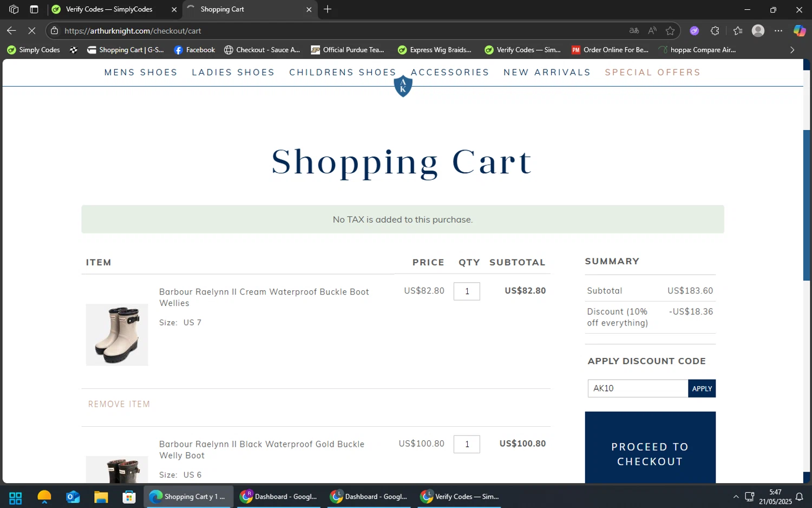Open the Extensions puzzle icon
812x508 pixels.
(x=715, y=31)
